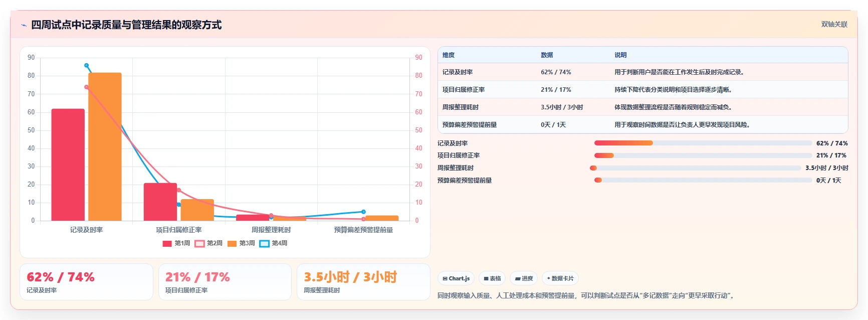The width and height of the screenshot is (868, 320).
Task: Click the 进度 chip
Action: [524, 278]
